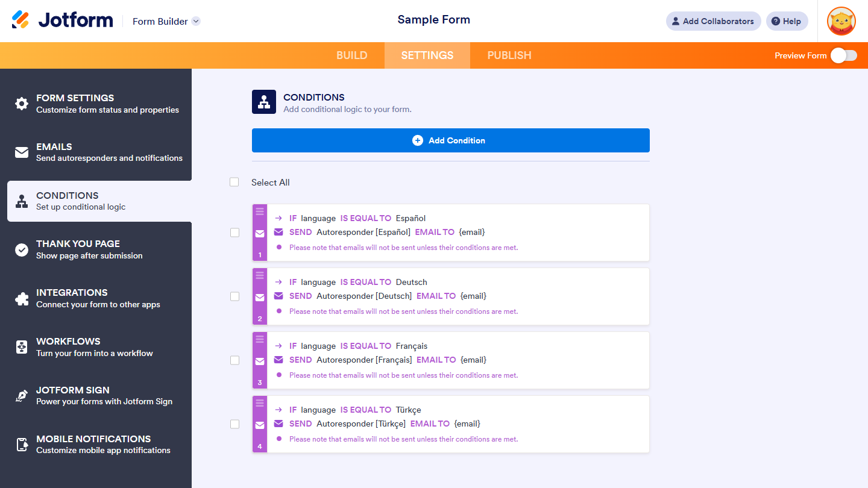Screen dimensions: 868x488
Task: Grab the drag handle on the Deutsch condition
Action: pos(260,275)
